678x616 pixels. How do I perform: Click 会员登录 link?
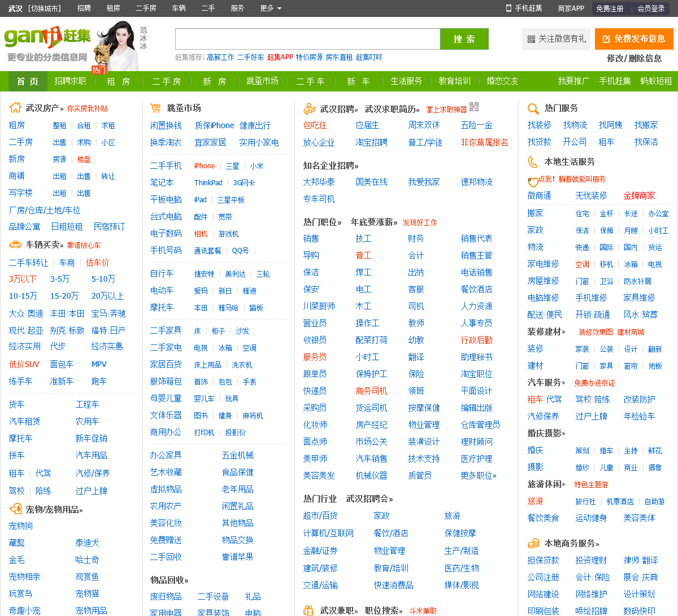[651, 8]
